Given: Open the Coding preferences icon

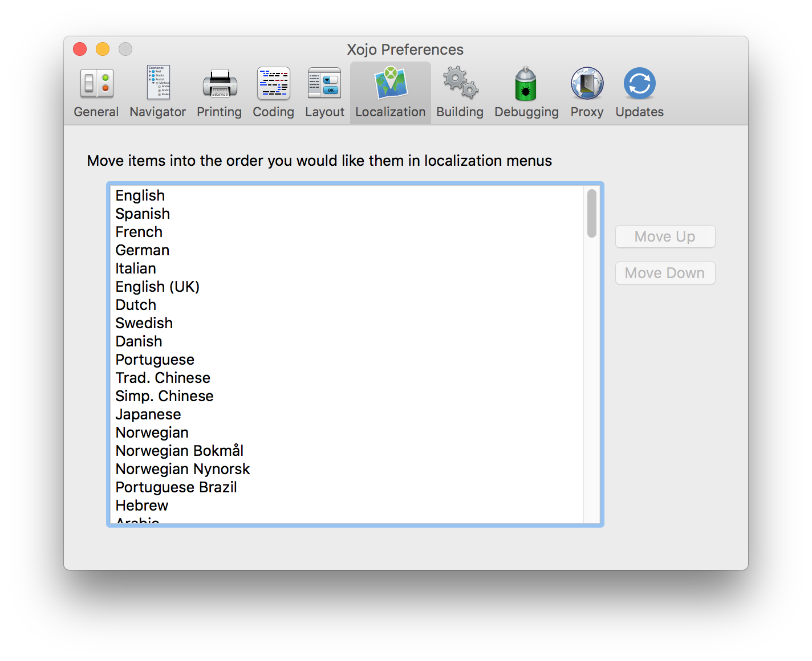Looking at the screenshot, I should 274,84.
